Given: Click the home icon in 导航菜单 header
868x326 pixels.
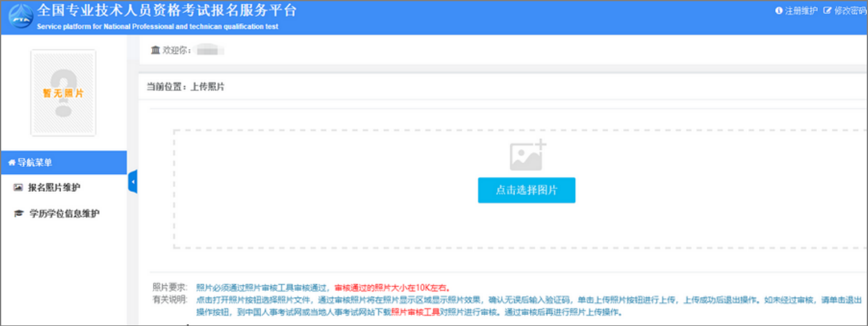Looking at the screenshot, I should (x=11, y=163).
